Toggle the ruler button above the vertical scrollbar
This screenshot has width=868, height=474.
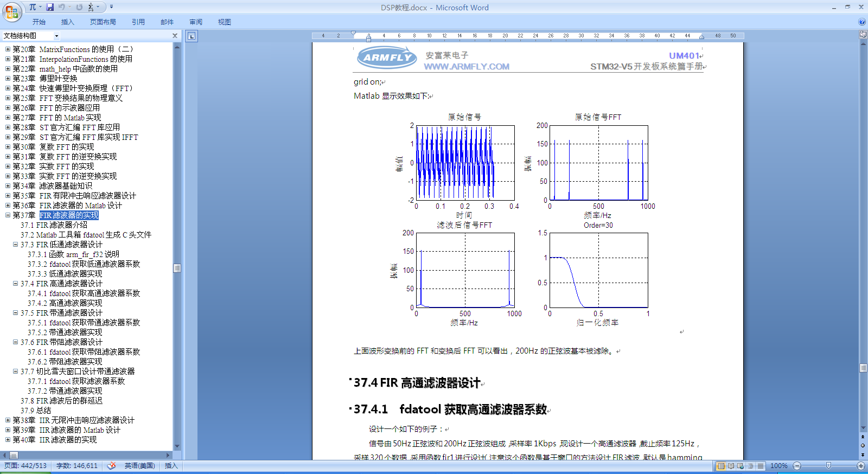pos(863,35)
